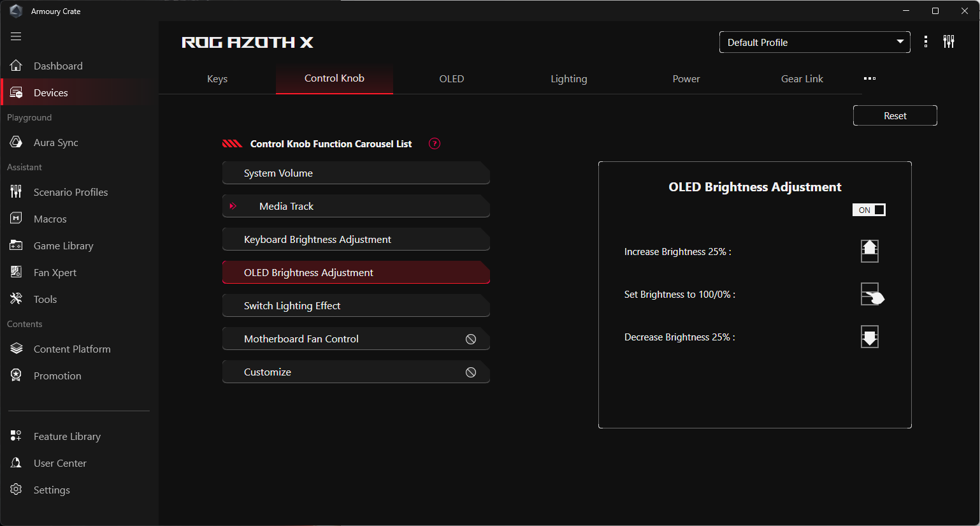Go to Fan Xpert section
Viewport: 980px width, 526px height.
point(55,273)
